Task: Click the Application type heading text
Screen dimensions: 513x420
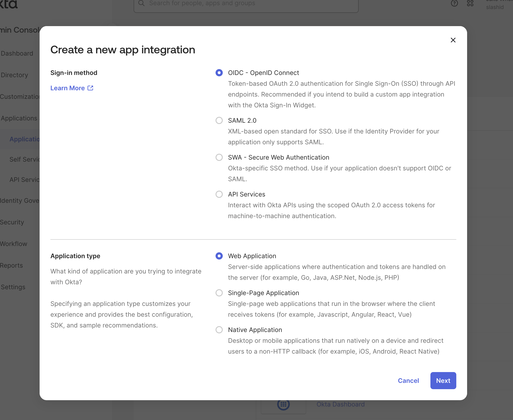Action: pyautogui.click(x=75, y=256)
